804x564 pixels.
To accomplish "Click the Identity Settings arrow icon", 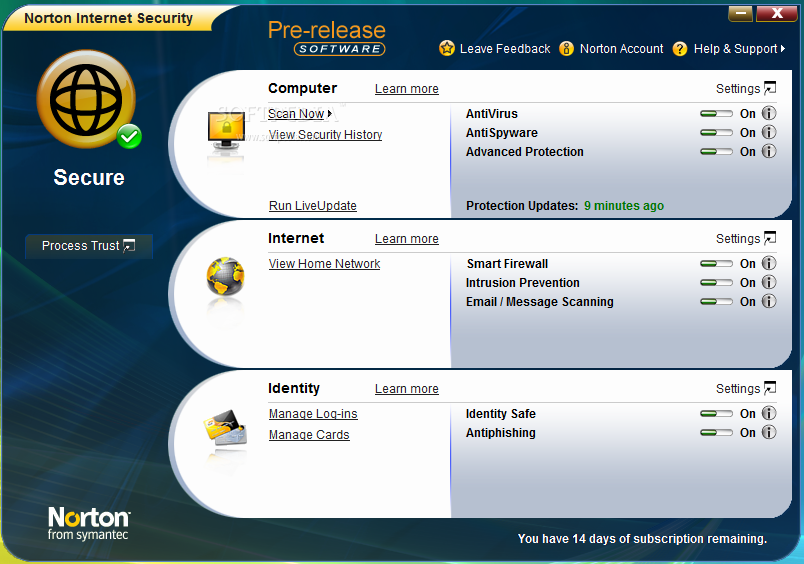I will coord(770,388).
